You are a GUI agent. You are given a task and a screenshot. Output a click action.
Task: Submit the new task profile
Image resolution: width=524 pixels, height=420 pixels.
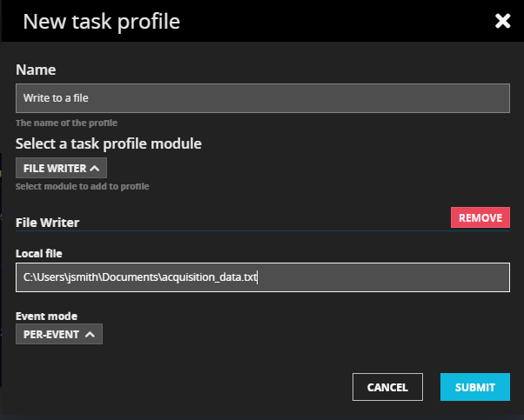click(474, 387)
